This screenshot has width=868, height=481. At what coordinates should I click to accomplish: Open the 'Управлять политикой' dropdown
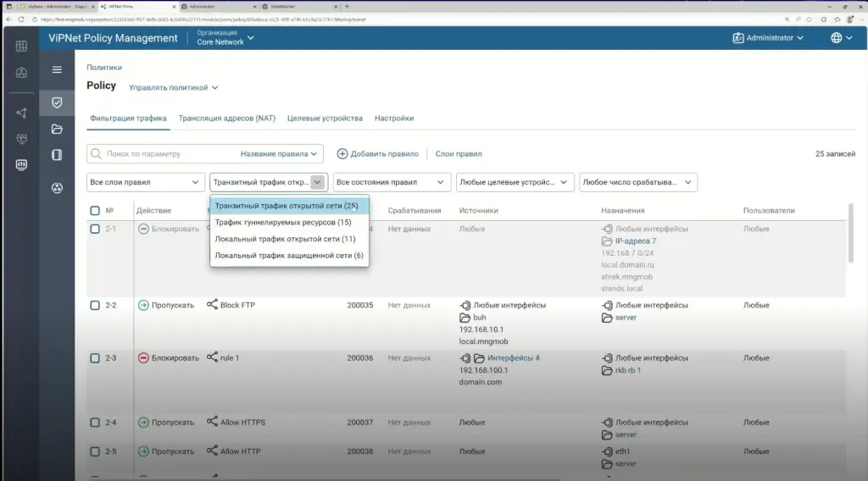(x=174, y=87)
